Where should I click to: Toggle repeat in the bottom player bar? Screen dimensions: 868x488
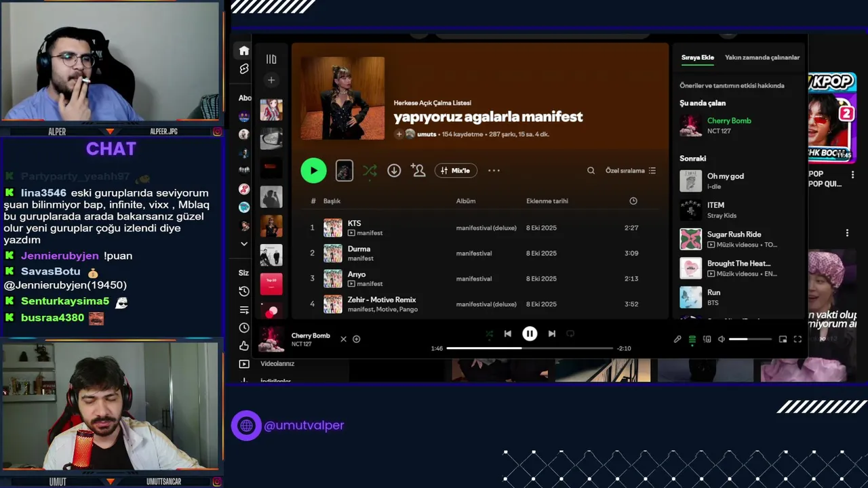point(570,333)
